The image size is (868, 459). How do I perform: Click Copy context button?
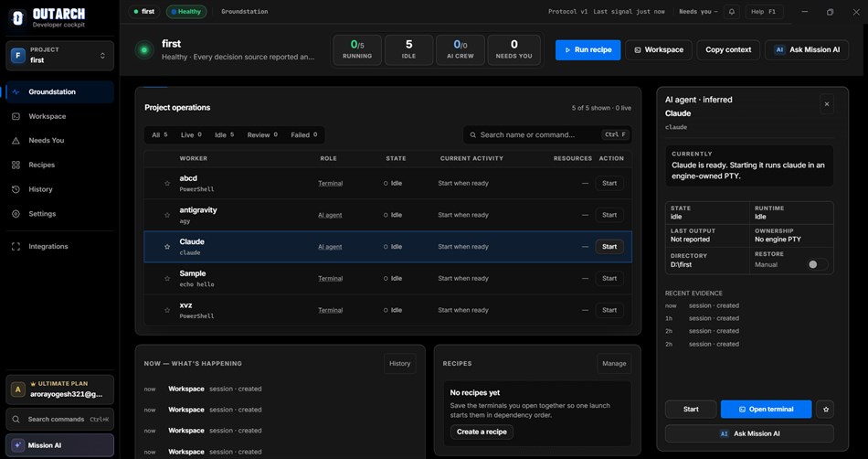(728, 49)
